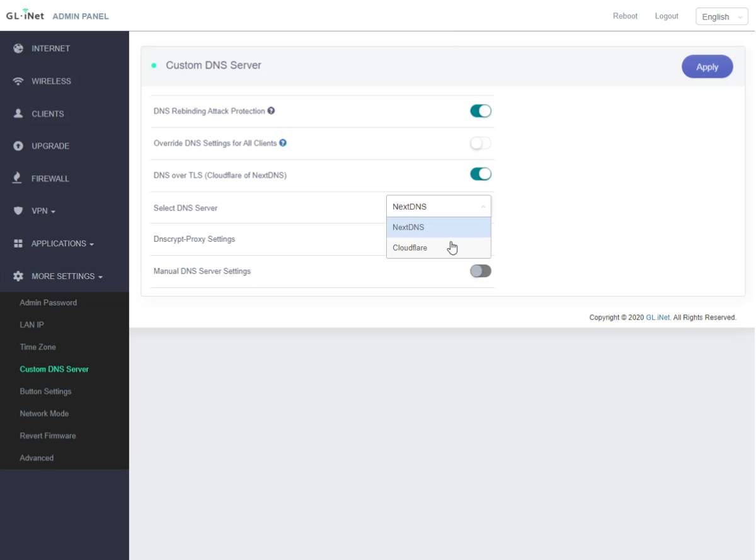This screenshot has height=560, width=756.
Task: Click the Internet globe icon in sidebar
Action: tap(18, 49)
